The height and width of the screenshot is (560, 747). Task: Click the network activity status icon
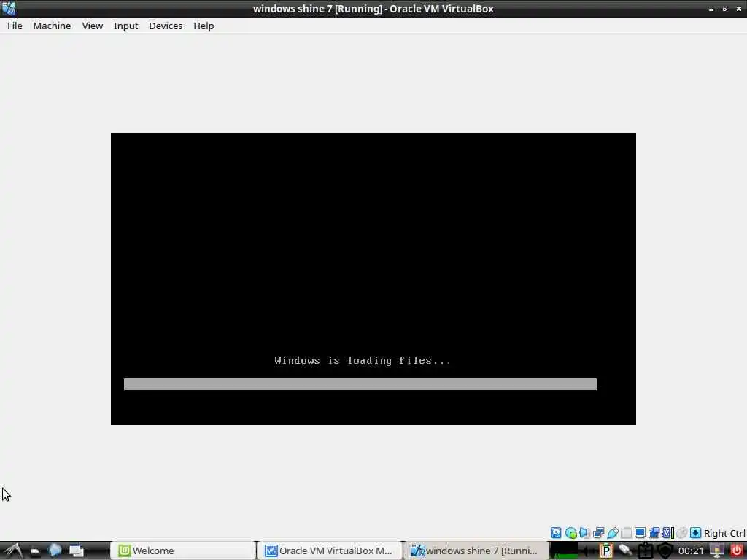point(598,533)
